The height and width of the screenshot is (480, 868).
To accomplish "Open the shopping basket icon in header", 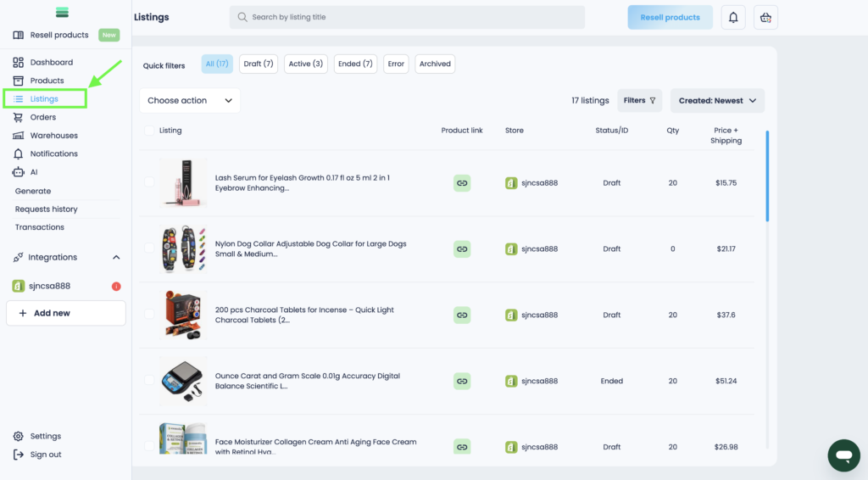I will (x=765, y=18).
